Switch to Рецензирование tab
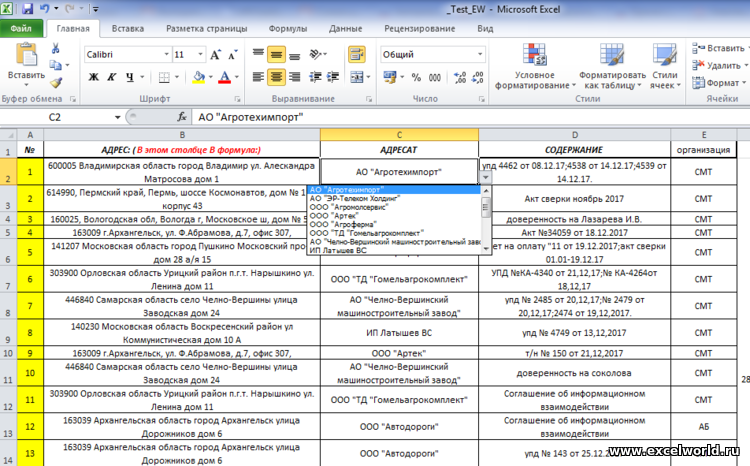 pyautogui.click(x=419, y=29)
